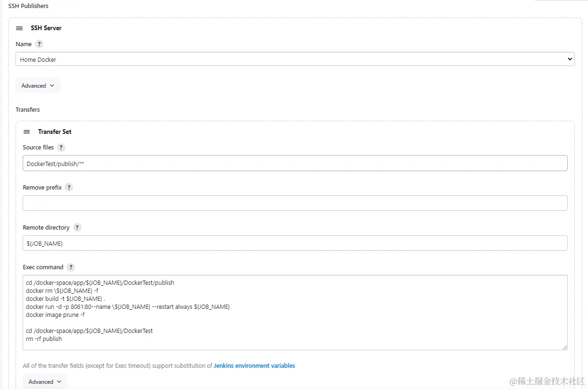This screenshot has height=389, width=588.
Task: Open help for Exec command
Action: point(71,267)
